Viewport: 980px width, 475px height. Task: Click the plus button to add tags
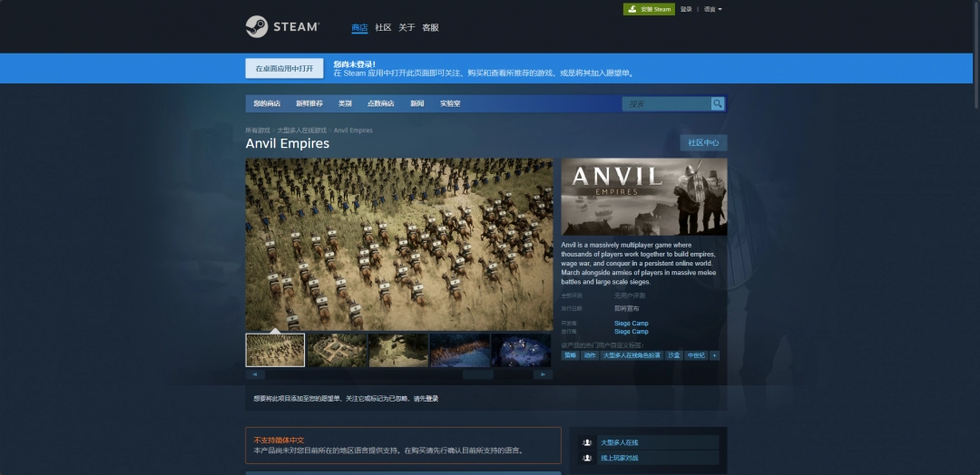pos(715,355)
